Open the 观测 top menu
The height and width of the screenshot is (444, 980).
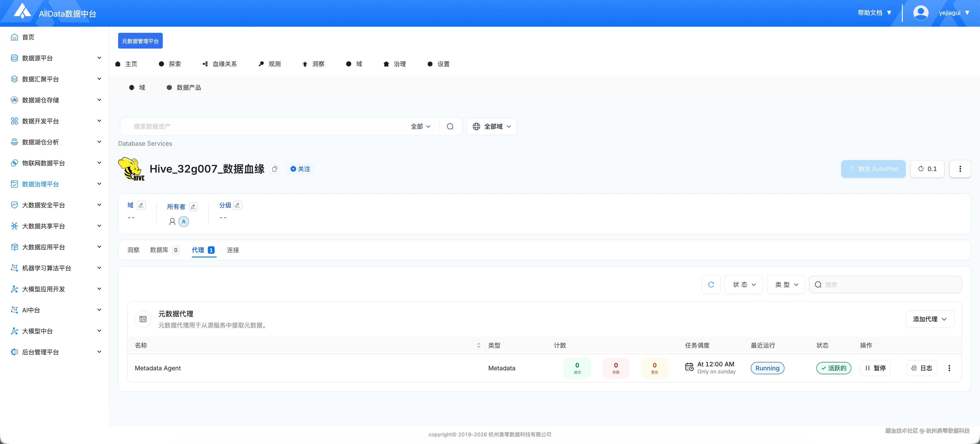tap(269, 64)
